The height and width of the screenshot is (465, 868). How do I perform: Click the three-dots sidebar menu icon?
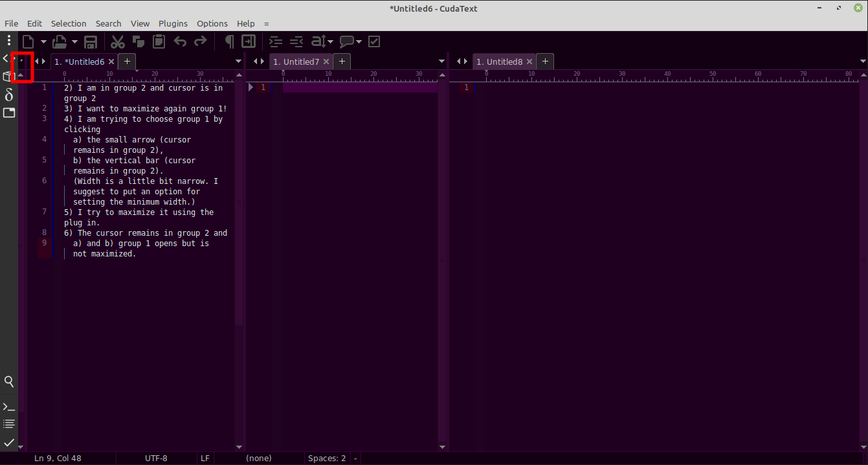[9, 41]
